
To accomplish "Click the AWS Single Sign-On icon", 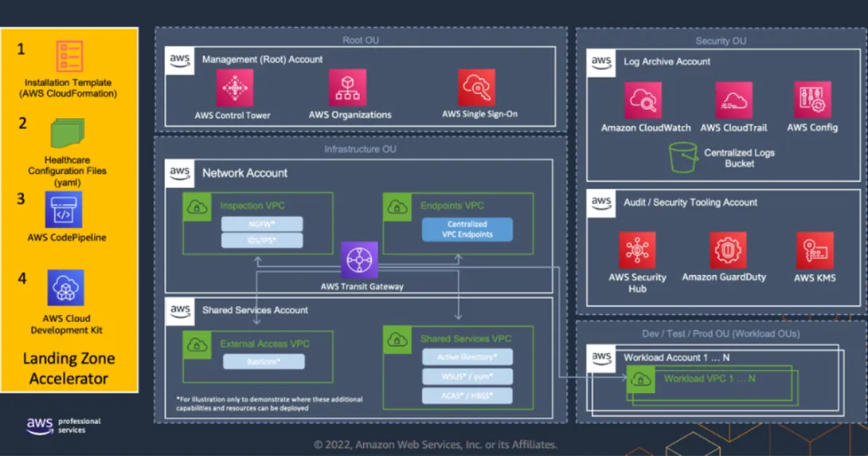I will coord(476,87).
